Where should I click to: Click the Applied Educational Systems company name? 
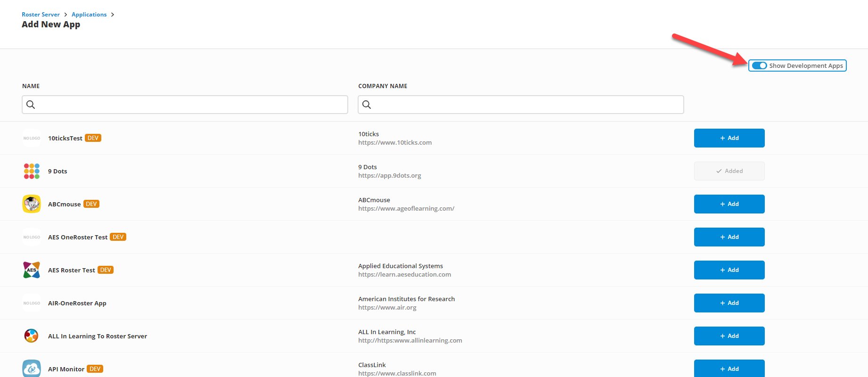click(401, 266)
